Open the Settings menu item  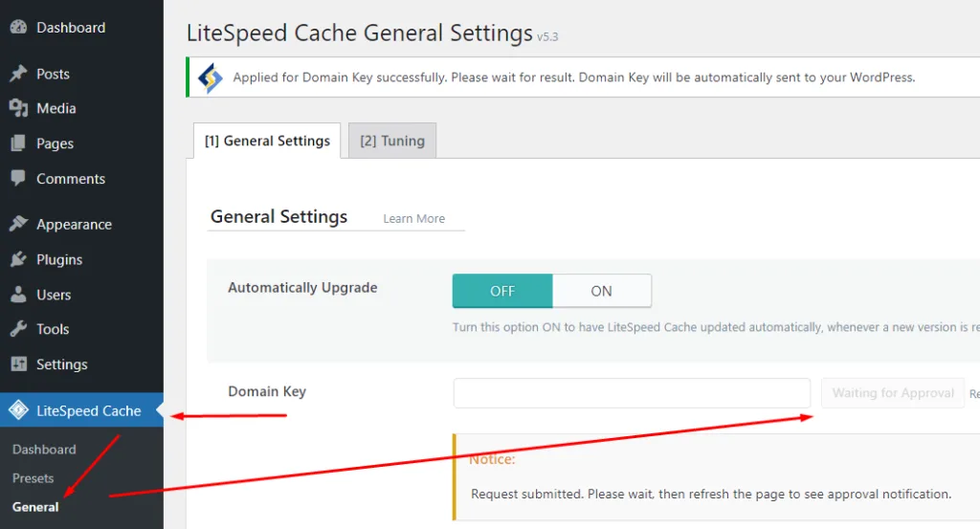(x=61, y=364)
